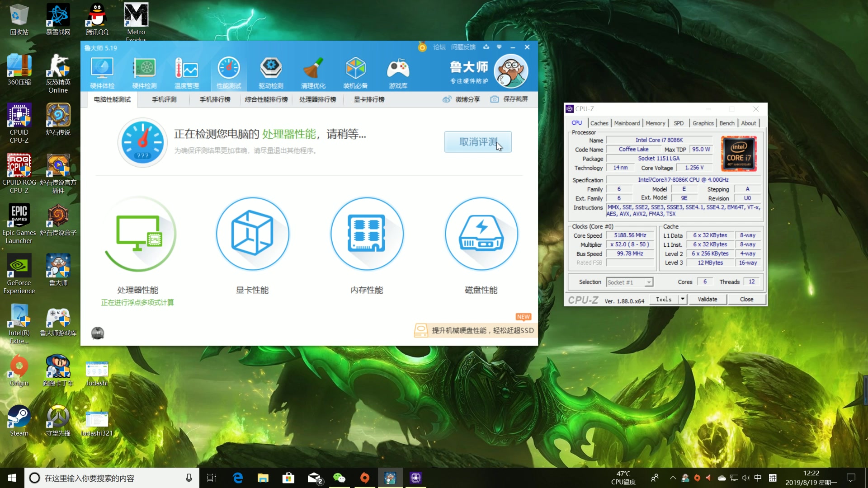The height and width of the screenshot is (488, 868).
Task: Open the 清理优化 cleanup optimization tool
Action: click(313, 72)
